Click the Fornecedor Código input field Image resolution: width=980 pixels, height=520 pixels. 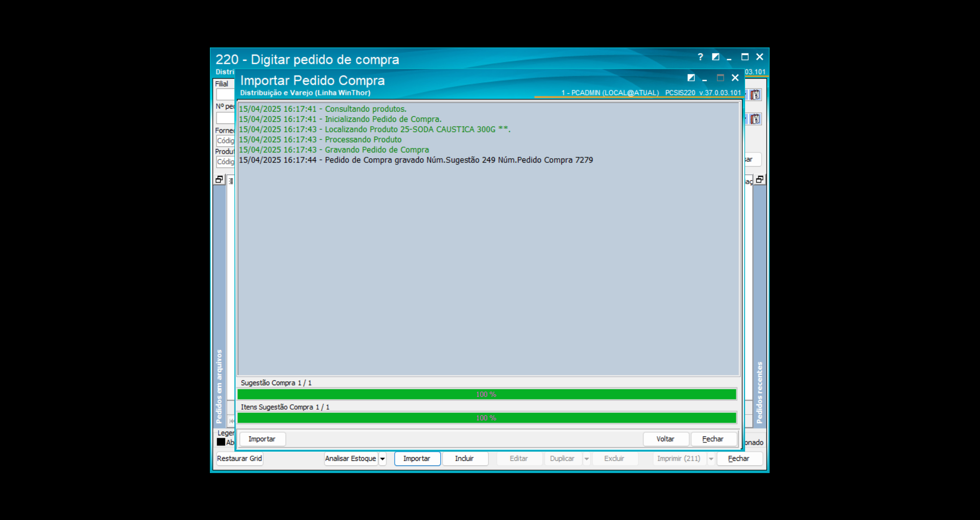[225, 140]
